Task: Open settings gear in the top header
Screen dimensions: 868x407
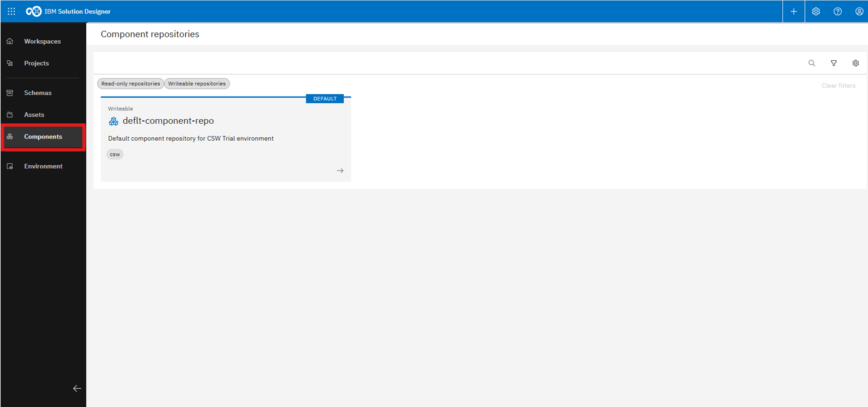Action: [816, 11]
